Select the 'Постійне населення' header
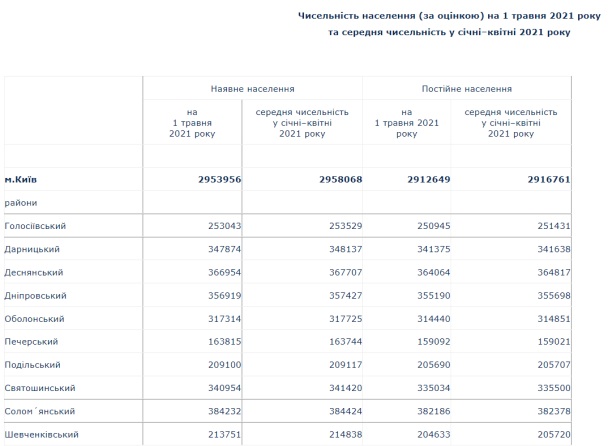 [467, 89]
